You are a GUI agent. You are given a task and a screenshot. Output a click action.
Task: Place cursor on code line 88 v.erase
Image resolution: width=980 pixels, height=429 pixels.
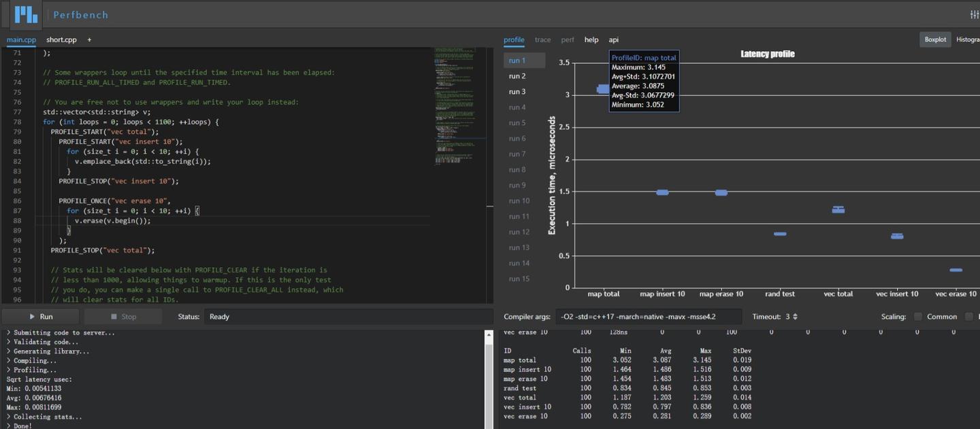[113, 220]
